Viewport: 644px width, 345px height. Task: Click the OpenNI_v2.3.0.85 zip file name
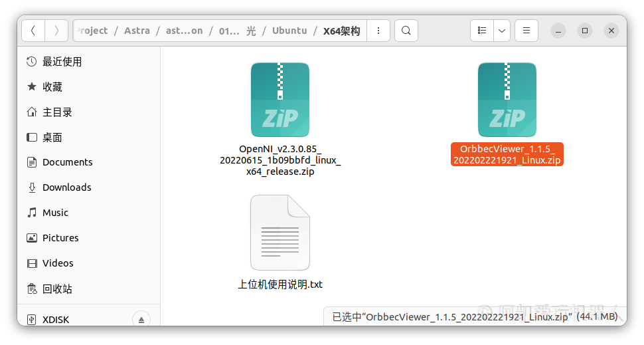280,160
